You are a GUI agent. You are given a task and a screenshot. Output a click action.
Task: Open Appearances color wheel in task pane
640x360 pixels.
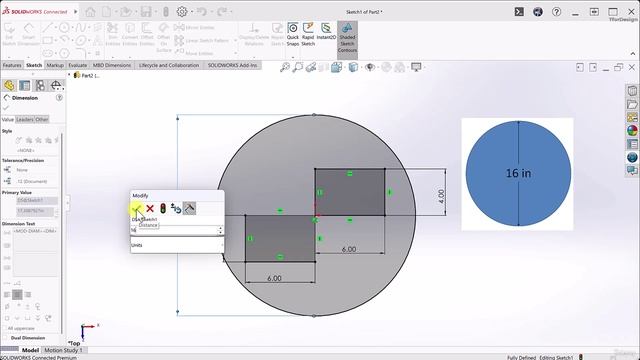[x=632, y=131]
